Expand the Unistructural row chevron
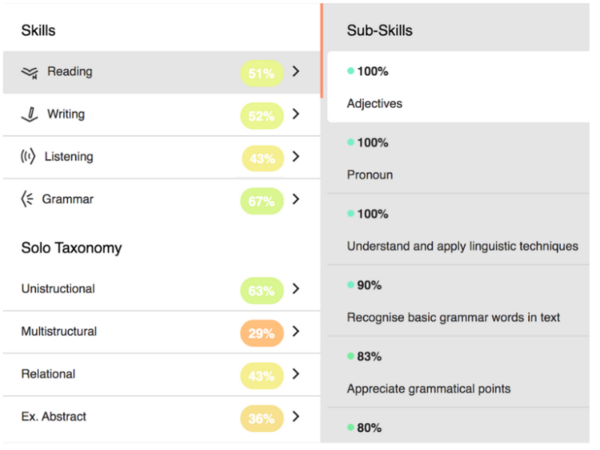The image size is (600, 450). pyautogui.click(x=296, y=289)
